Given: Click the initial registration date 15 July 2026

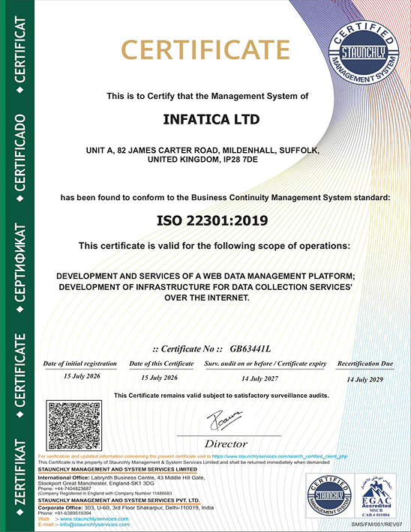Looking at the screenshot, I should (82, 376).
